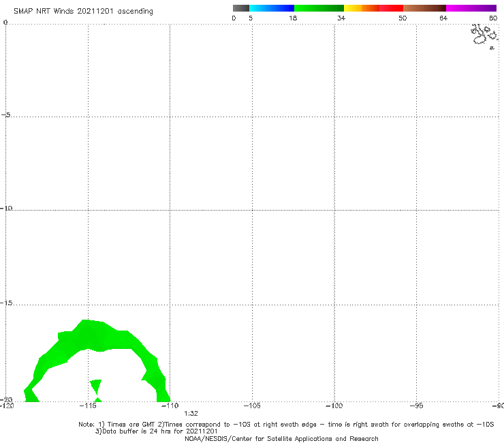Click the latitude label -10

[6, 208]
